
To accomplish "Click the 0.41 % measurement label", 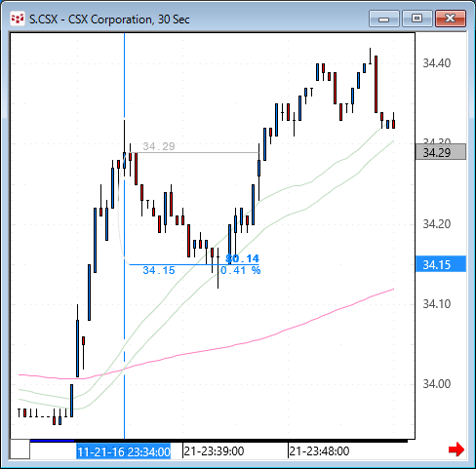I will [x=241, y=270].
